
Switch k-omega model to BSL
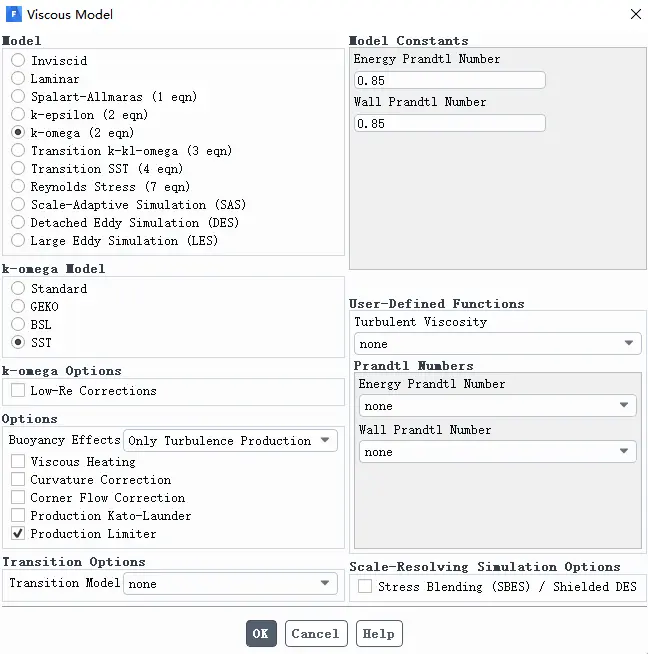18,324
